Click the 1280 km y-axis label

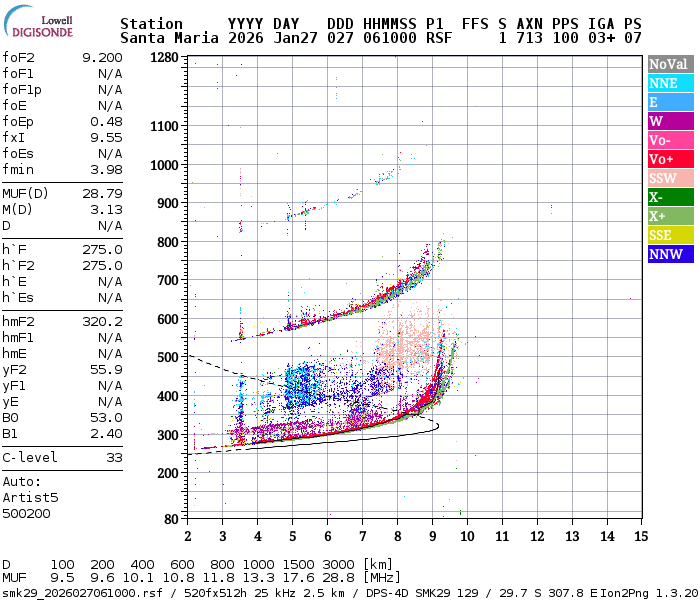[x=164, y=58]
